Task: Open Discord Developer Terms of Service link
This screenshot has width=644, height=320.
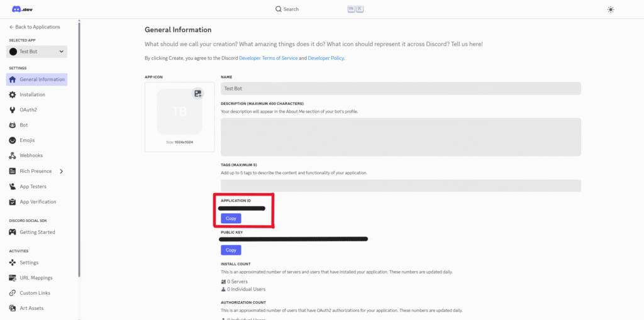Action: (268, 58)
